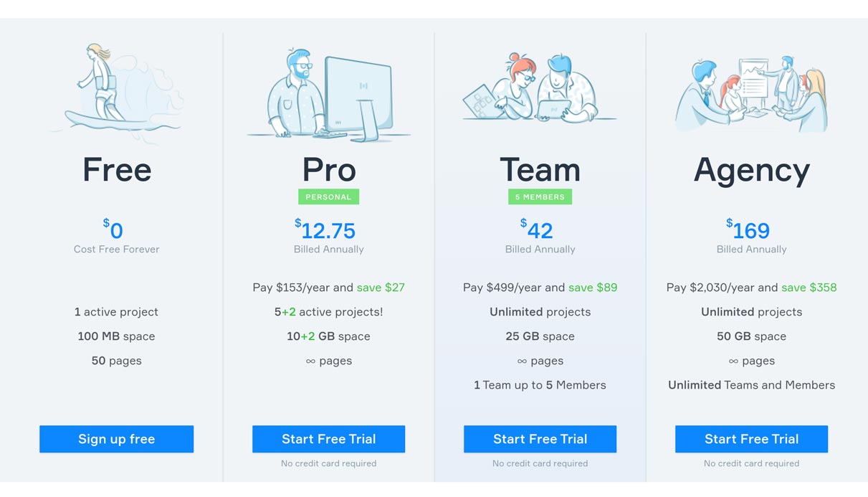Image resolution: width=868 pixels, height=497 pixels.
Task: Start the free trial for Agency
Action: point(751,439)
